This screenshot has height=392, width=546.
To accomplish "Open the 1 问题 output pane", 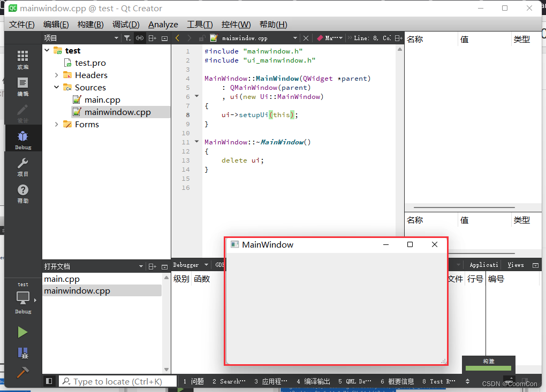I will click(x=194, y=381).
